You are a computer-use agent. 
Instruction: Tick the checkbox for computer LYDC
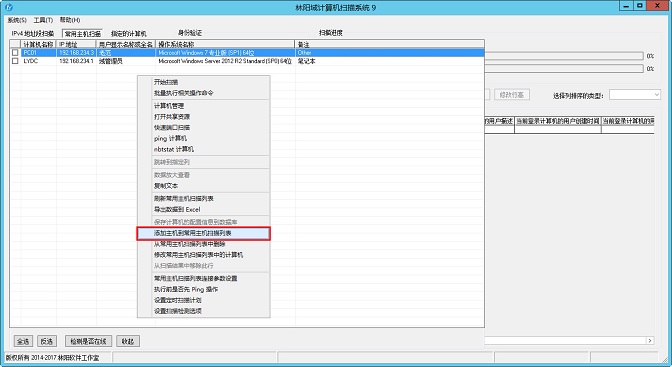pos(15,61)
